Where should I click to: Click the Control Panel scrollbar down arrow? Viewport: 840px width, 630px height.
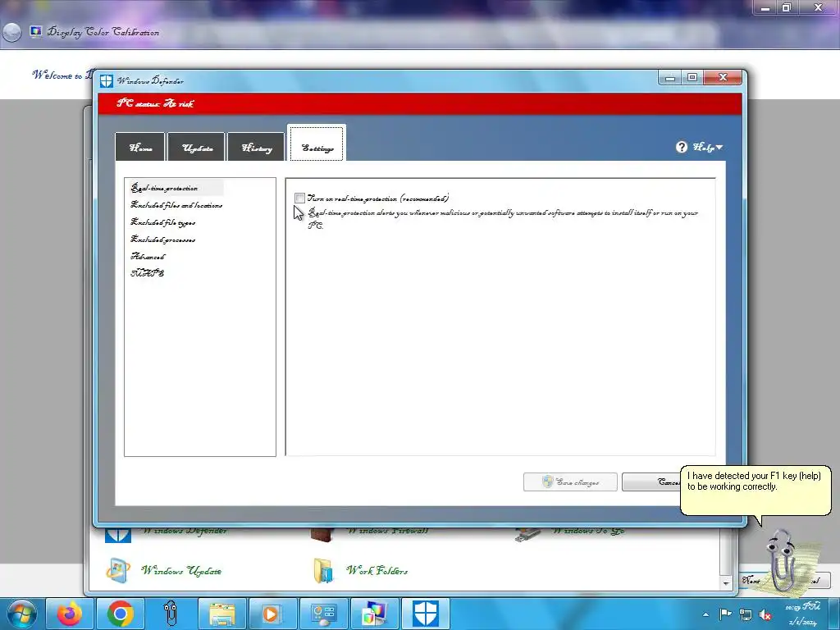pos(726,583)
